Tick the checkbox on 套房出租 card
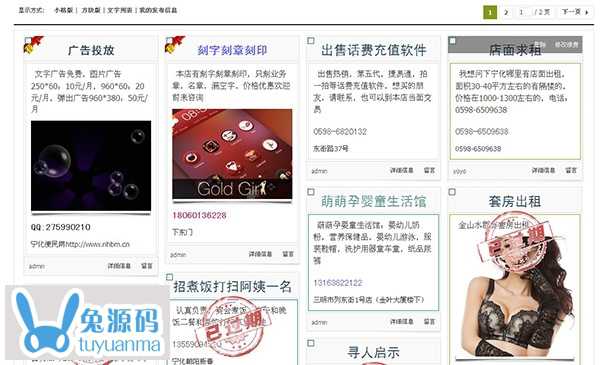This screenshot has width=600, height=365. pyautogui.click(x=452, y=192)
